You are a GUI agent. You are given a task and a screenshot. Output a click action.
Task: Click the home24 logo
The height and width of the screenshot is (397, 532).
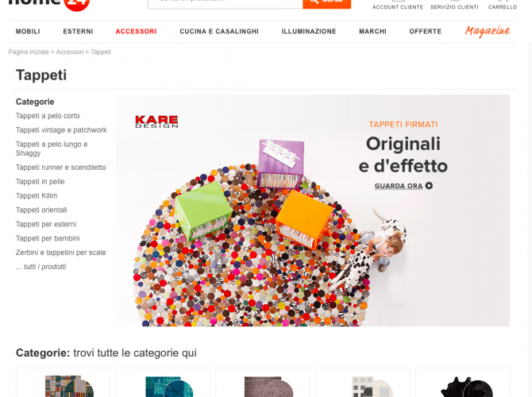(49, 3)
